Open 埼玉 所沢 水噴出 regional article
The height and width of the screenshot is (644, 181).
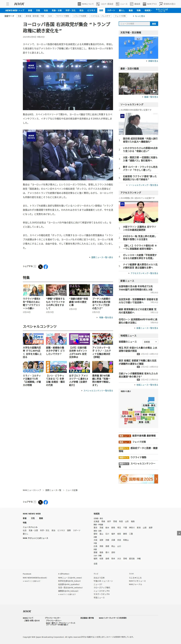[138, 349]
